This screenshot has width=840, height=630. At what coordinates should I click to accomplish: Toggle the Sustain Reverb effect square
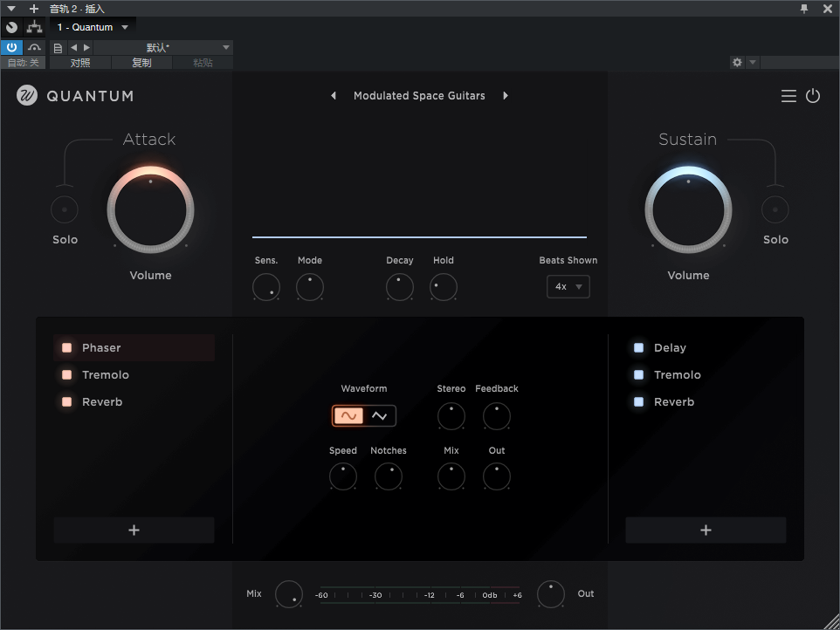pyautogui.click(x=638, y=402)
